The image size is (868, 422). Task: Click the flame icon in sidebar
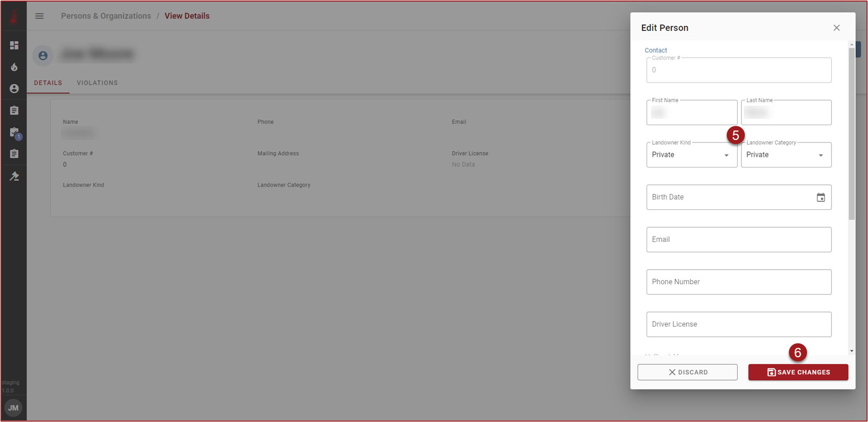tap(14, 67)
